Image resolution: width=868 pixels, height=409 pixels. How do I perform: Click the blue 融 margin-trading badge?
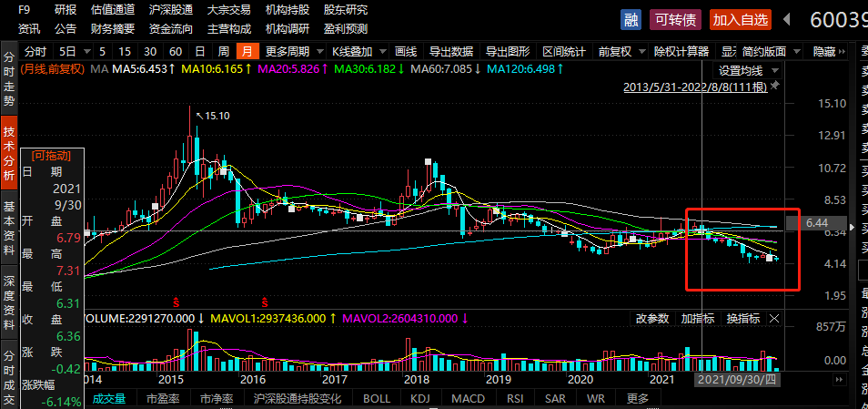631,19
